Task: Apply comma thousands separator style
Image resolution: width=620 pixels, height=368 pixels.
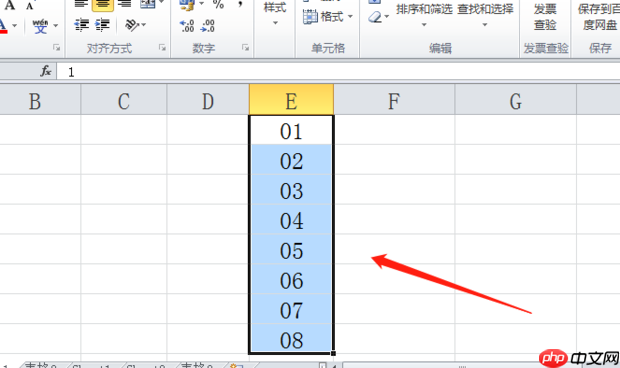Action: click(x=240, y=4)
